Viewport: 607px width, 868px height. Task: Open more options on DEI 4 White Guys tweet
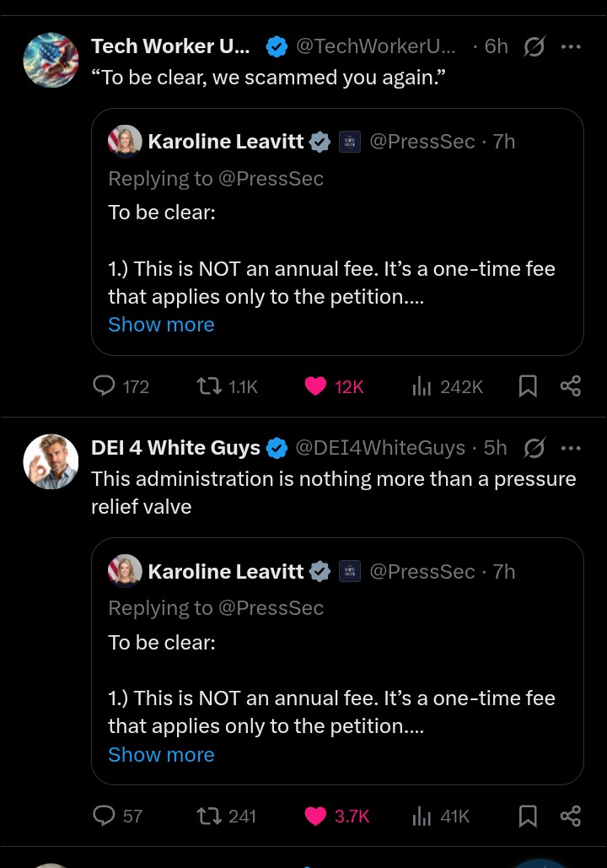point(571,448)
